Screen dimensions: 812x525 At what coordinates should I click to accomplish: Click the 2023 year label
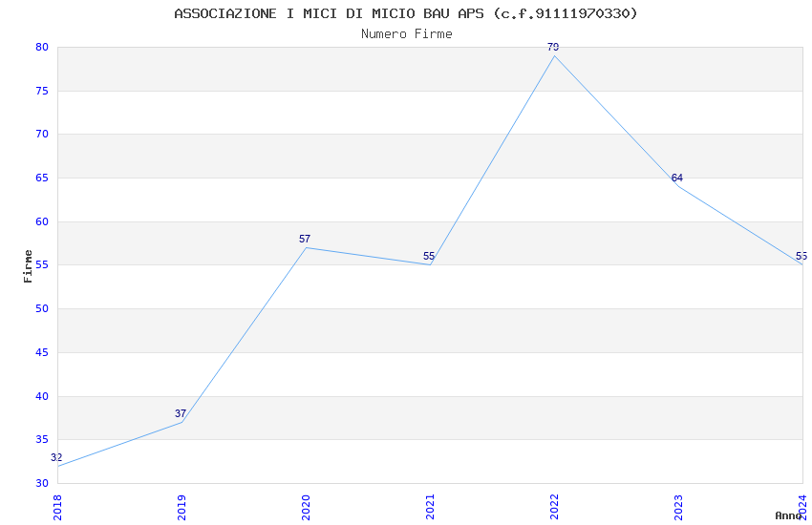click(678, 508)
